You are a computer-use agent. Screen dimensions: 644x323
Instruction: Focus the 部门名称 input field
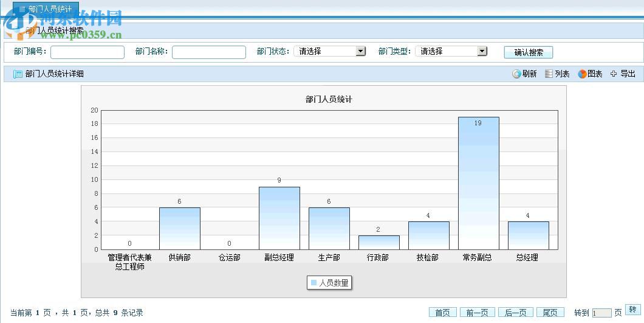coord(209,52)
